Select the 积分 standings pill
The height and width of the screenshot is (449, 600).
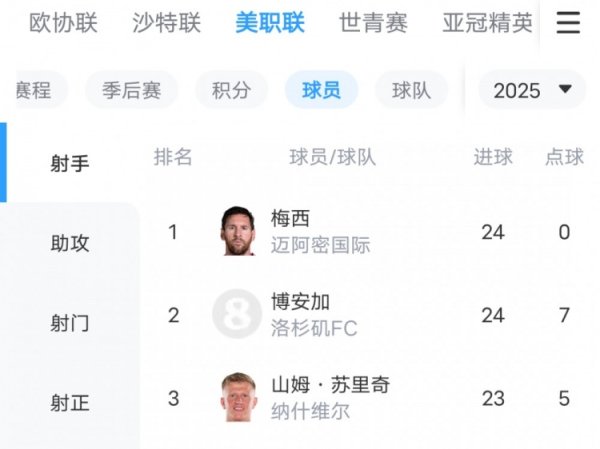tap(231, 90)
